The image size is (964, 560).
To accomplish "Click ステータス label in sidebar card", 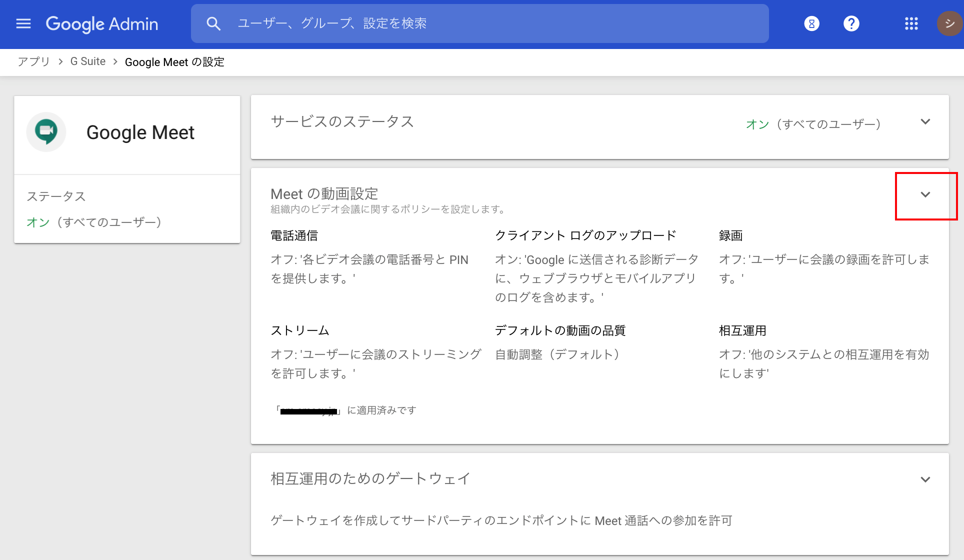I will click(x=56, y=196).
